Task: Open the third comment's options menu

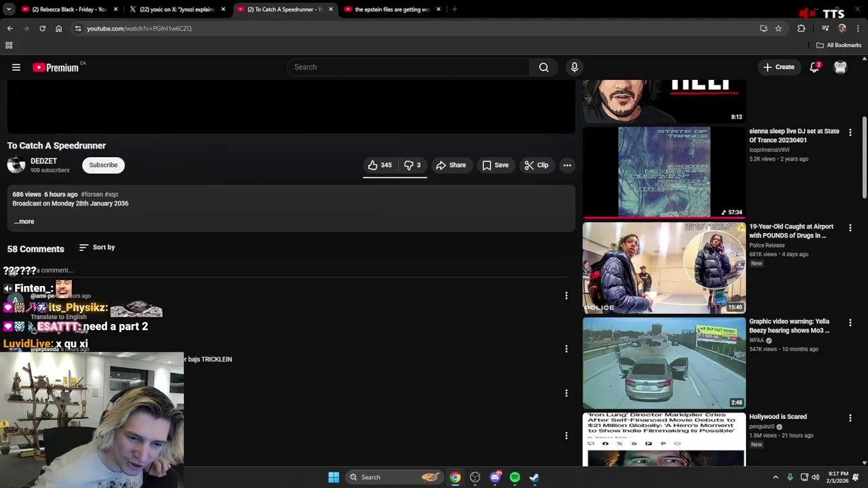Action: tap(566, 393)
